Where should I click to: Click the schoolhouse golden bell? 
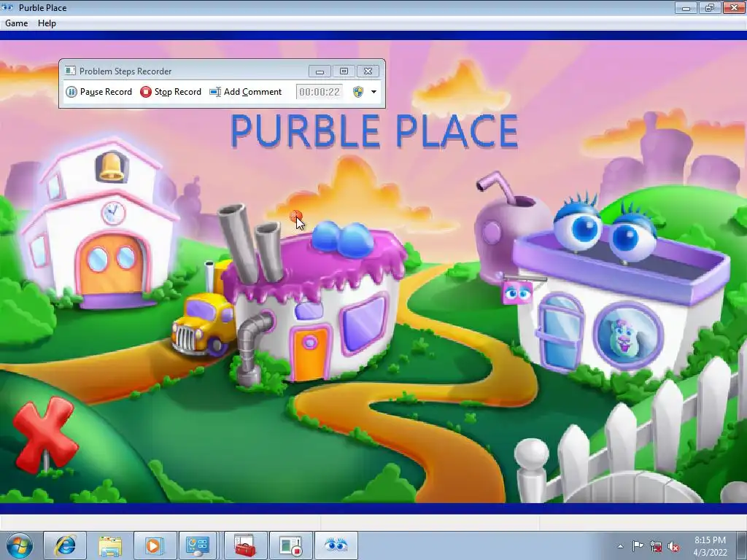[x=112, y=167]
